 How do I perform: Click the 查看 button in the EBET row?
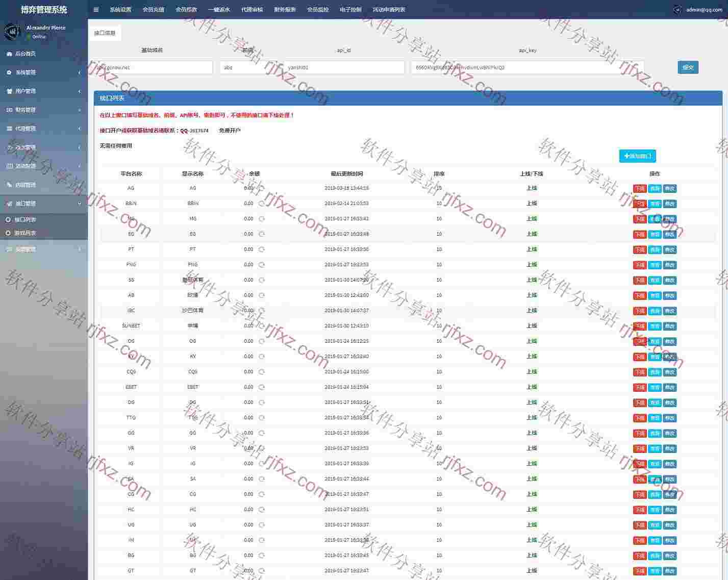[655, 387]
